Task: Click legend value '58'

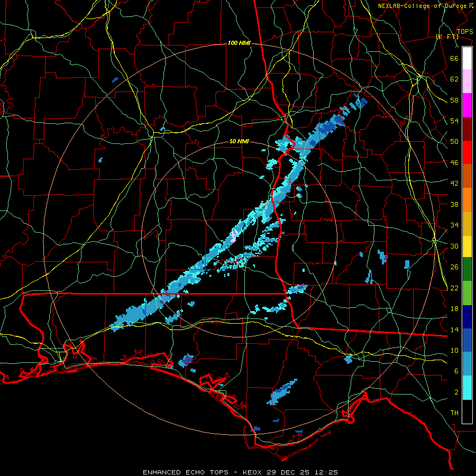Action: click(x=454, y=100)
